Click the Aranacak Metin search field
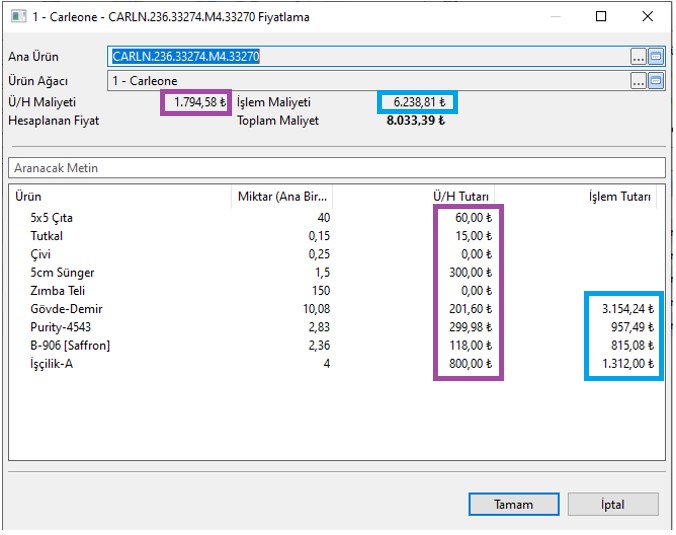 [x=336, y=168]
